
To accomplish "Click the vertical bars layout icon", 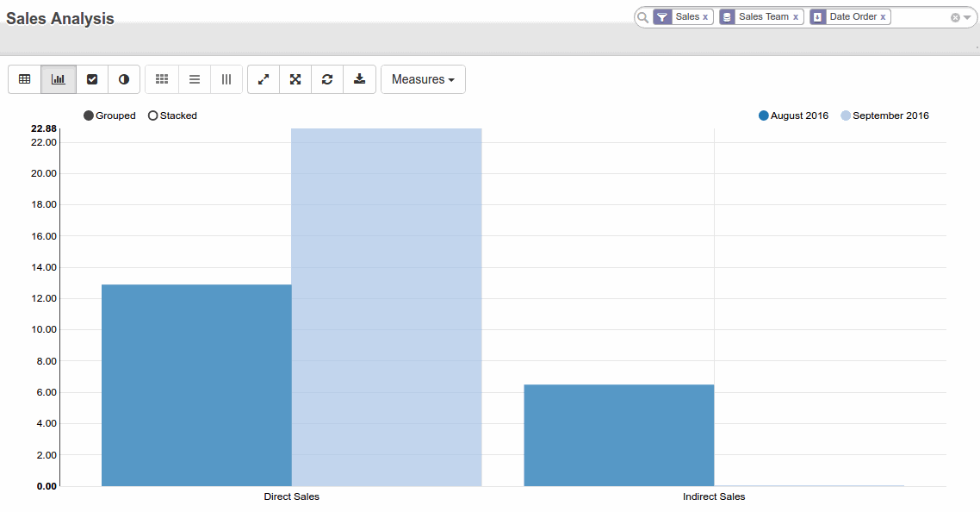I will pos(226,79).
